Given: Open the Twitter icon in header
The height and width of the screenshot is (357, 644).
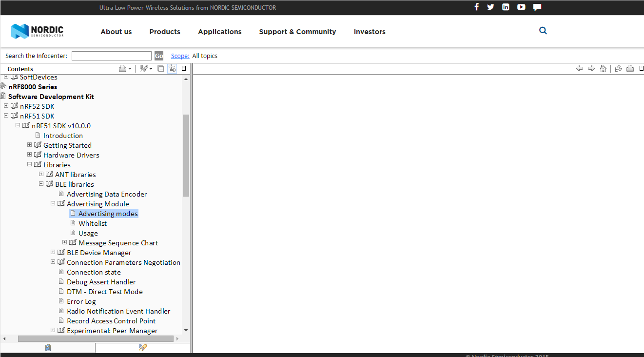Looking at the screenshot, I should (490, 7).
